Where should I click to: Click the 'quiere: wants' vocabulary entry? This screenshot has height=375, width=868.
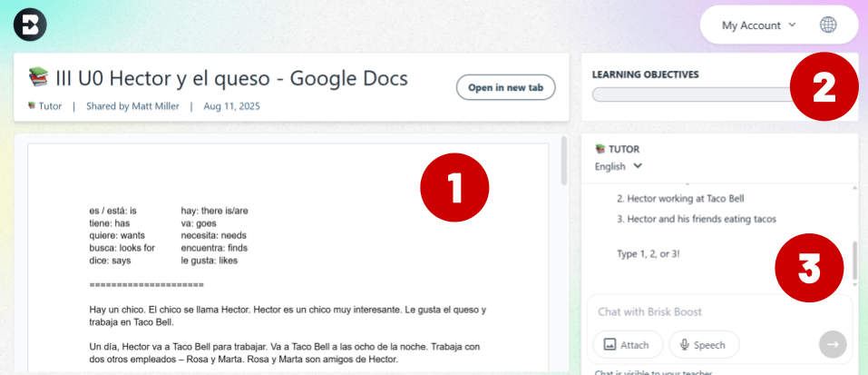click(117, 235)
